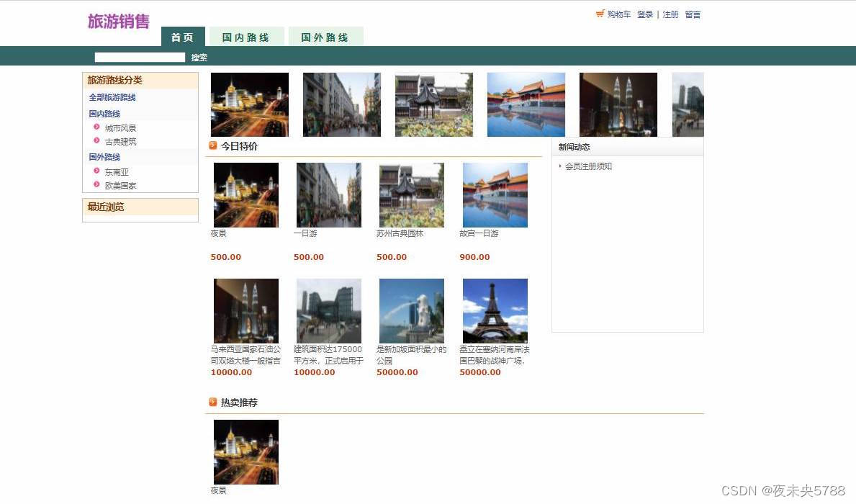Open the 登录 login link
The width and height of the screenshot is (856, 504).
(x=645, y=14)
